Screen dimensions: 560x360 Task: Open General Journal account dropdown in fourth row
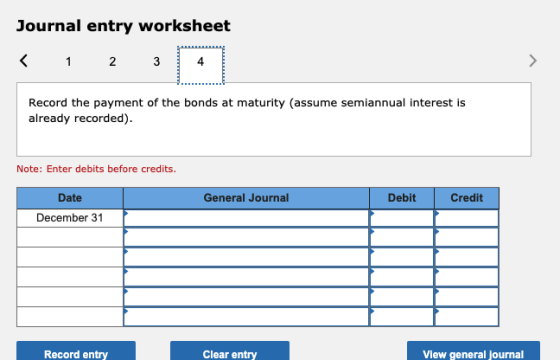coord(246,278)
